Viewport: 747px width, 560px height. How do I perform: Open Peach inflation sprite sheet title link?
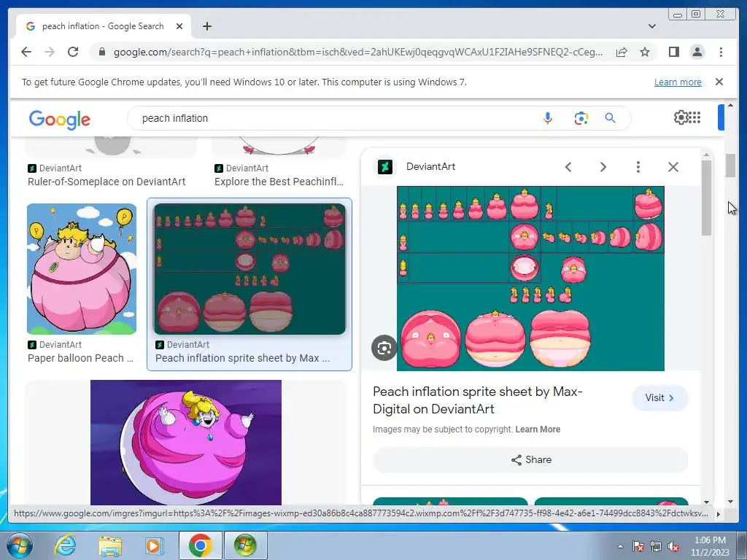click(x=477, y=400)
